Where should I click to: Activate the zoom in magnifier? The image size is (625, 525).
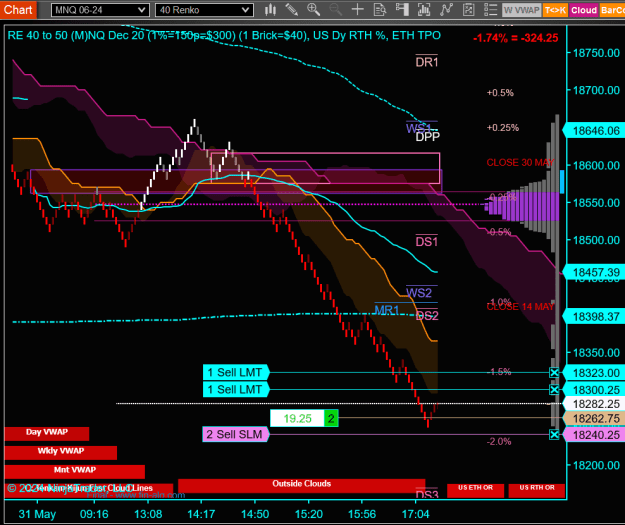pos(313,10)
